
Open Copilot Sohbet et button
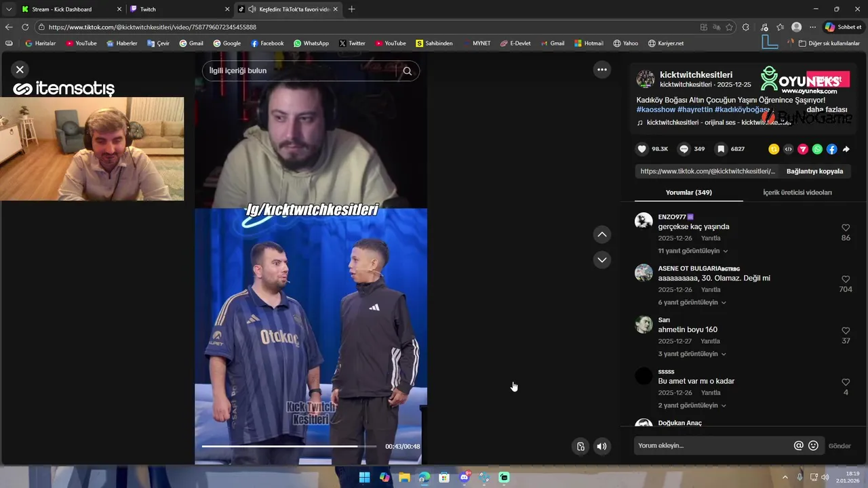click(844, 27)
